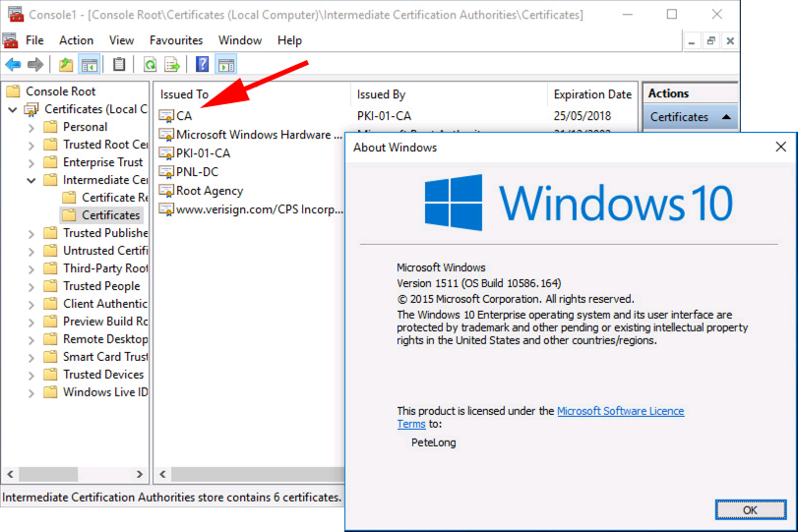Click the PNL-DC certificate icon

click(166, 172)
